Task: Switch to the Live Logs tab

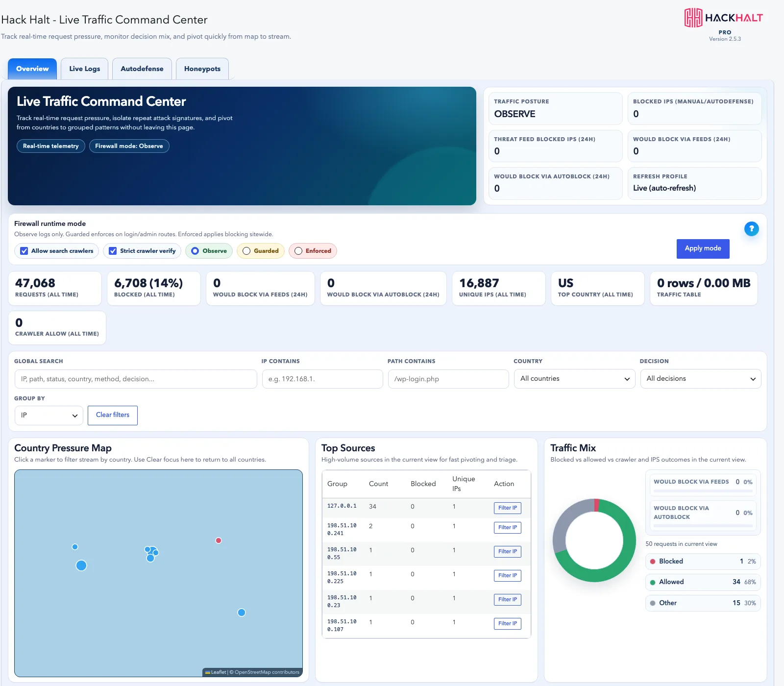Action: [84, 69]
